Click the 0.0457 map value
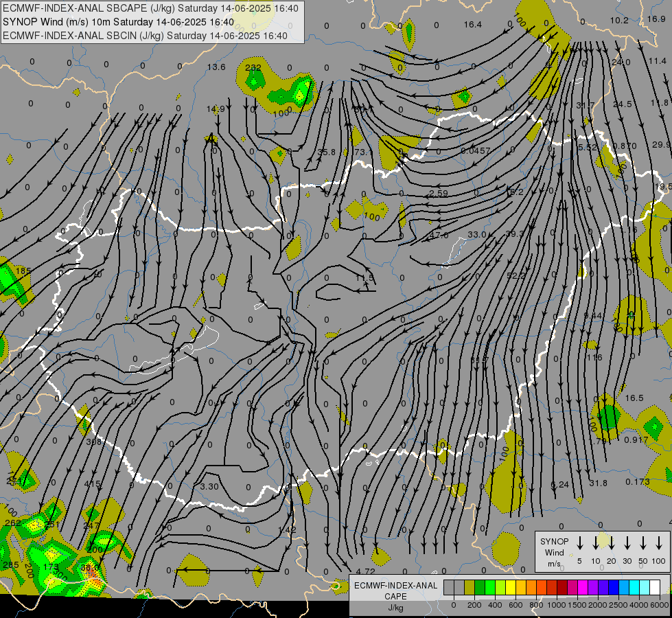Image resolution: width=672 pixels, height=618 pixels. pyautogui.click(x=476, y=151)
